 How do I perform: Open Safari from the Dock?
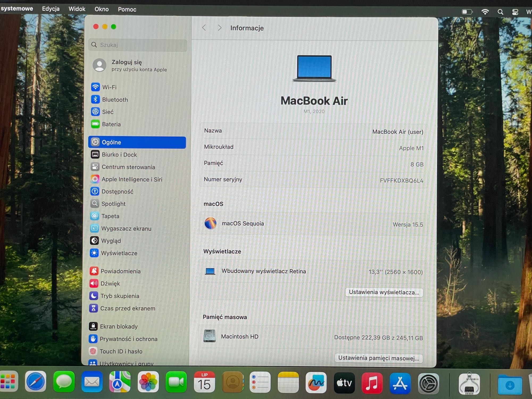[x=36, y=382]
